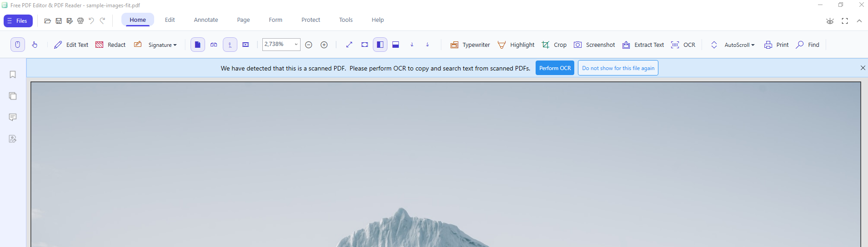The width and height of the screenshot is (868, 247).
Task: Click the save floppy disk icon
Action: coord(59,21)
